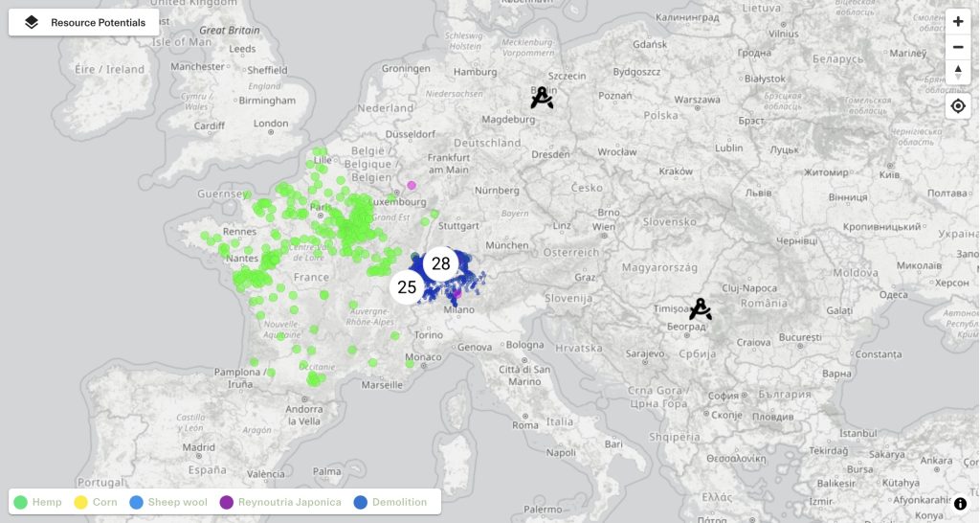This screenshot has height=523, width=980.
Task: Expand cluster marker labeled 25
Action: (407, 287)
